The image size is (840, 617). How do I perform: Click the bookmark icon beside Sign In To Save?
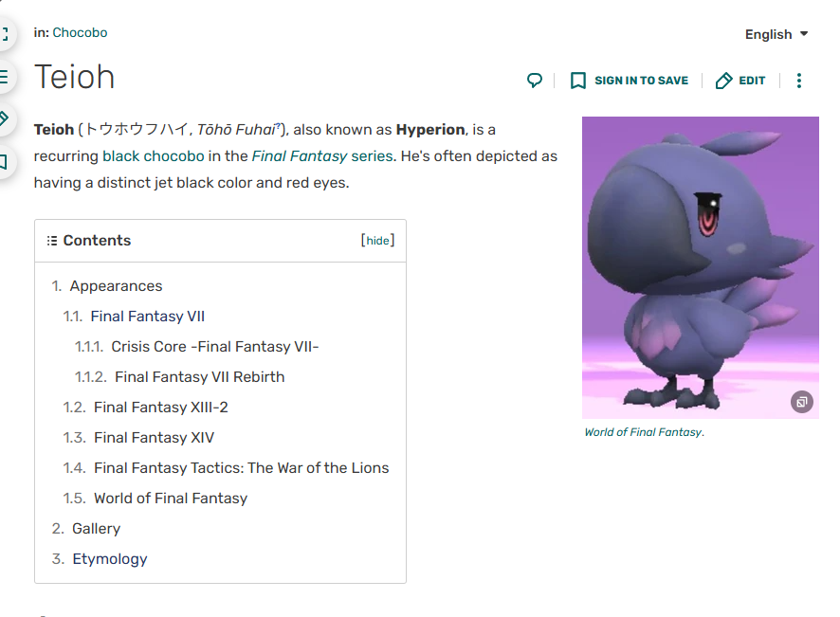578,81
